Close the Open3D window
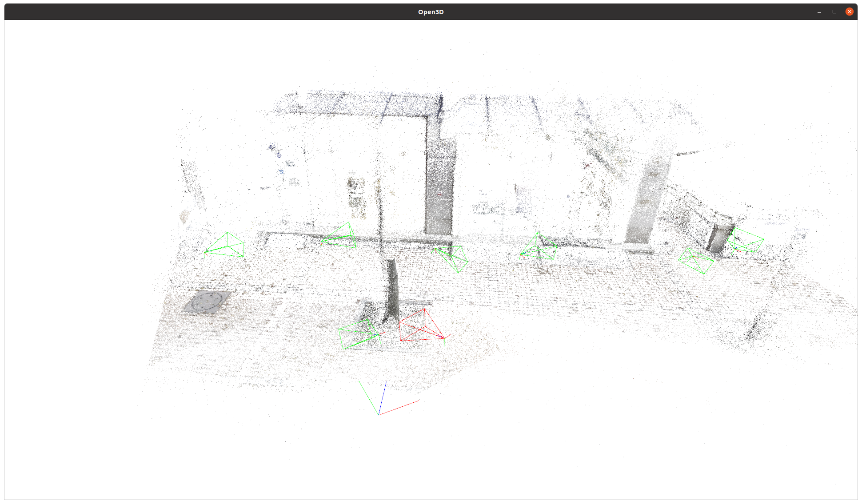Screen dimensions: 862x504 849,12
